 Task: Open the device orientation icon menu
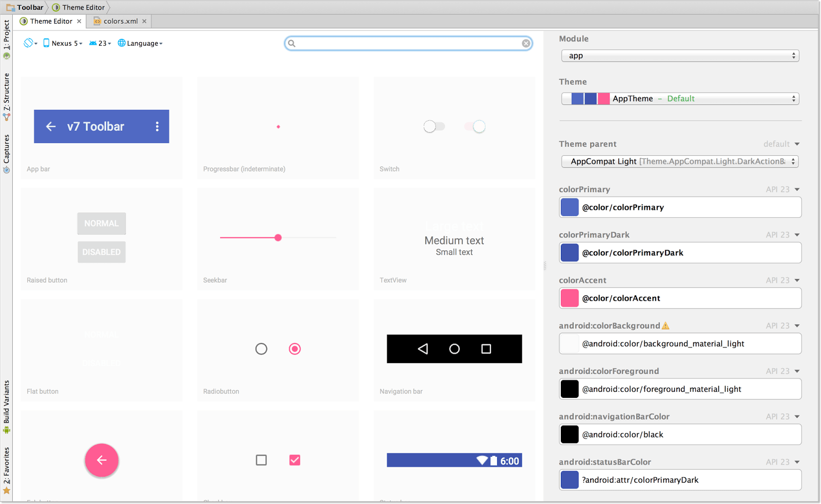pyautogui.click(x=28, y=43)
